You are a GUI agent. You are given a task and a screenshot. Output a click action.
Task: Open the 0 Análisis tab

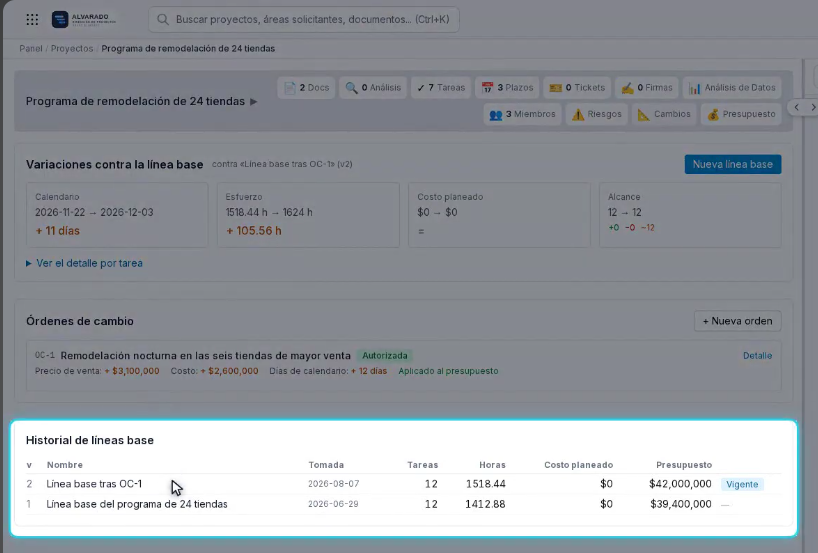point(373,88)
